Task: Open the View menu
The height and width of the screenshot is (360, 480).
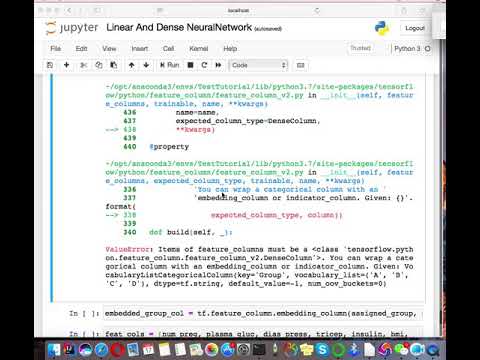Action: tap(109, 49)
